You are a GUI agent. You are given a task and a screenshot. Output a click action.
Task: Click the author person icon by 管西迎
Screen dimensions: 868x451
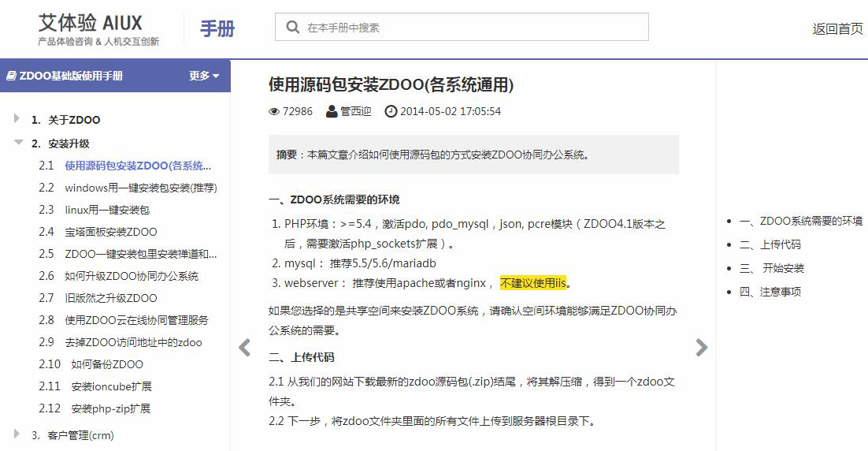[x=332, y=111]
